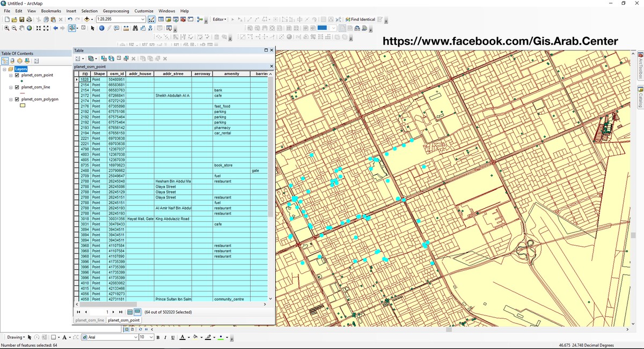Go to first record button
This screenshot has width=644, height=349.
point(78,311)
